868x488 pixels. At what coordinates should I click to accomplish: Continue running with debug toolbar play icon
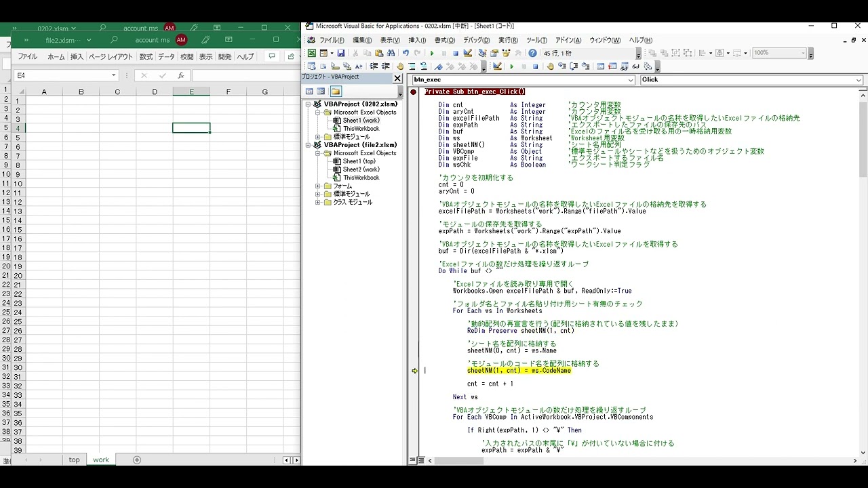(511, 66)
